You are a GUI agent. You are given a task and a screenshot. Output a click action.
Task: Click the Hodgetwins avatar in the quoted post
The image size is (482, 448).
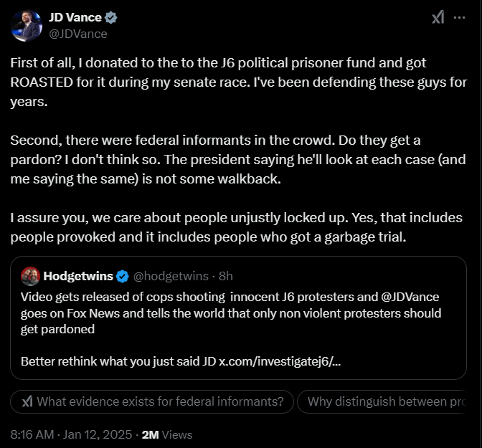(x=29, y=276)
